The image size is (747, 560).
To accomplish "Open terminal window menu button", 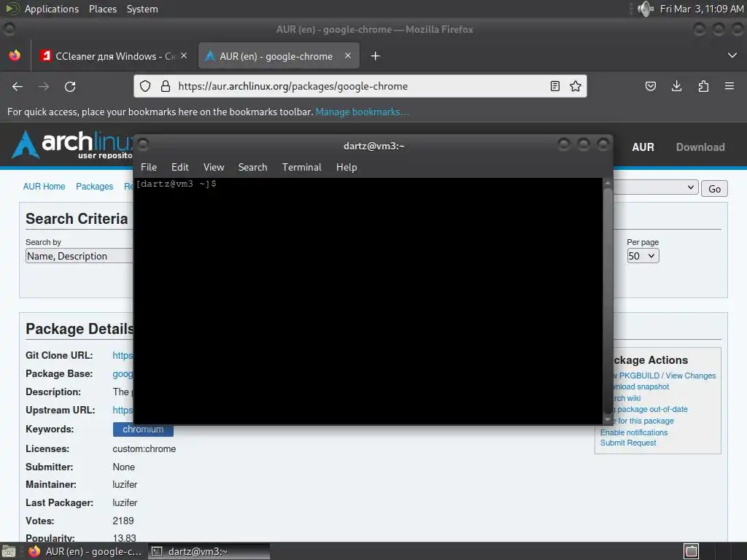I will pyautogui.click(x=143, y=144).
